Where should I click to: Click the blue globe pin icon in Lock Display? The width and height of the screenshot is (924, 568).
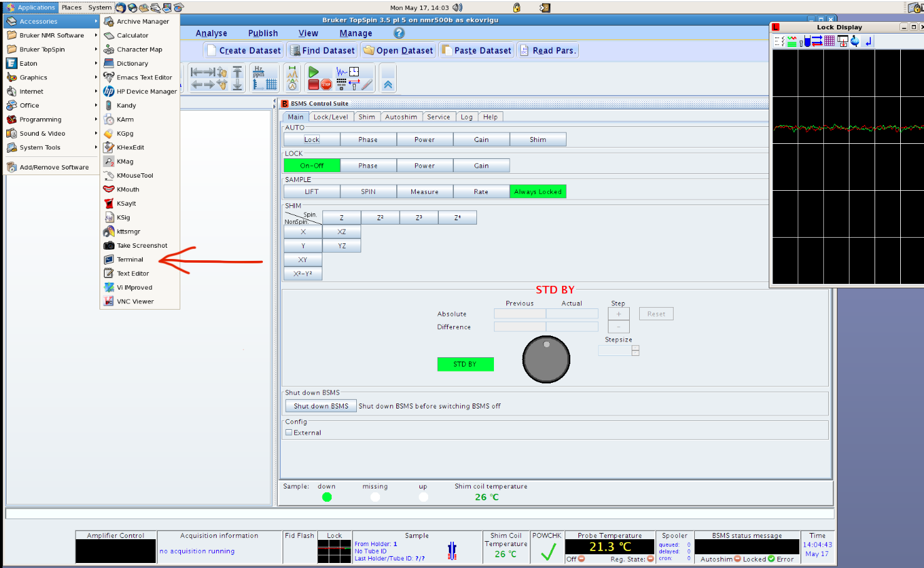pos(855,41)
